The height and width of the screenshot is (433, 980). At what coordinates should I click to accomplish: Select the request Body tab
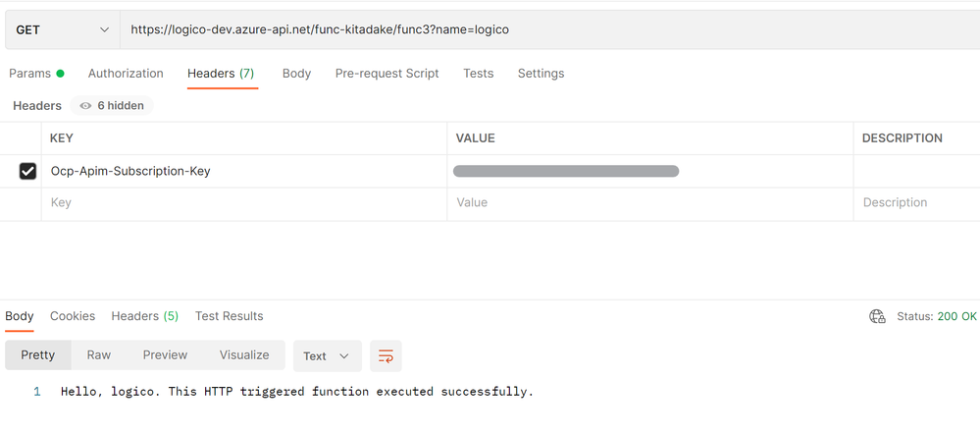[297, 74]
